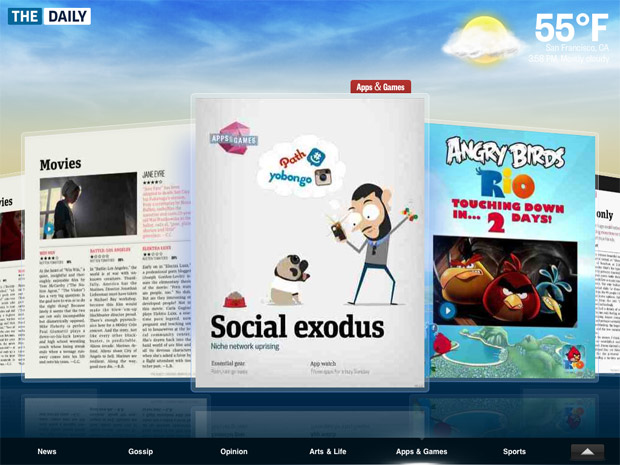
Task: Tap the pug dog illustration
Action: [x=289, y=280]
